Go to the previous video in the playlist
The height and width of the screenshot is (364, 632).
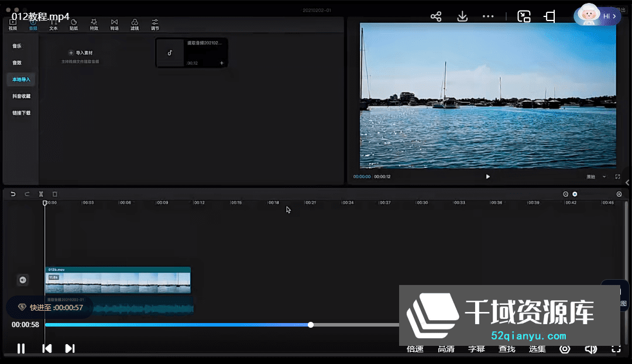pyautogui.click(x=47, y=348)
